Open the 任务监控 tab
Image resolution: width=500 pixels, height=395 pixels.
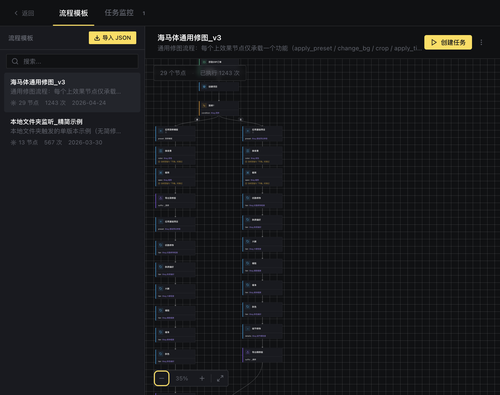click(x=119, y=13)
